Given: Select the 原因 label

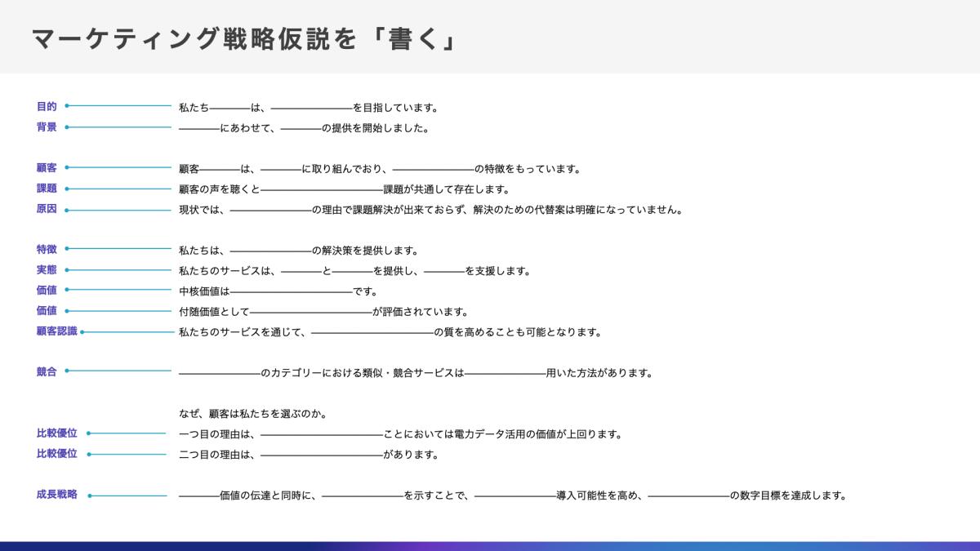Looking at the screenshot, I should coord(47,209).
